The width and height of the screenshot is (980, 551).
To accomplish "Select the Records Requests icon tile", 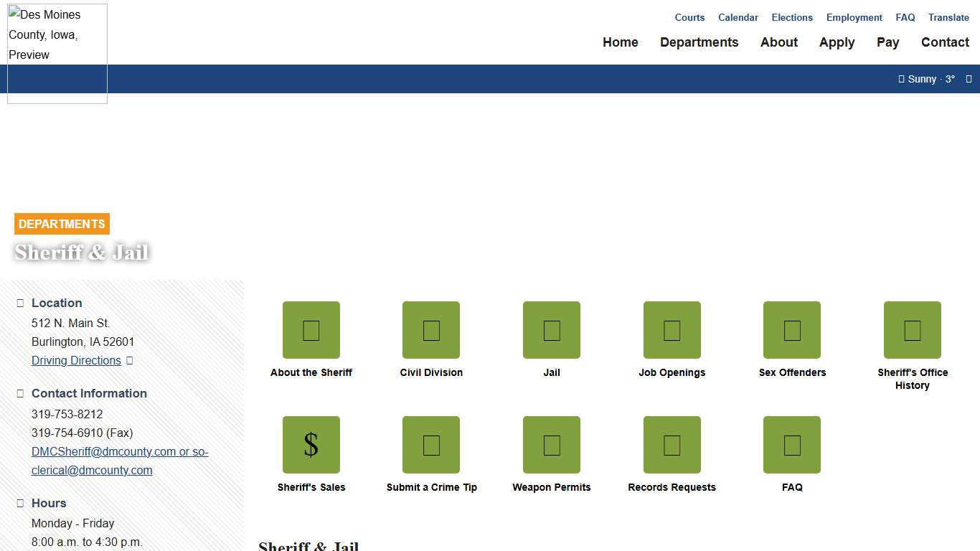I will click(x=672, y=445).
